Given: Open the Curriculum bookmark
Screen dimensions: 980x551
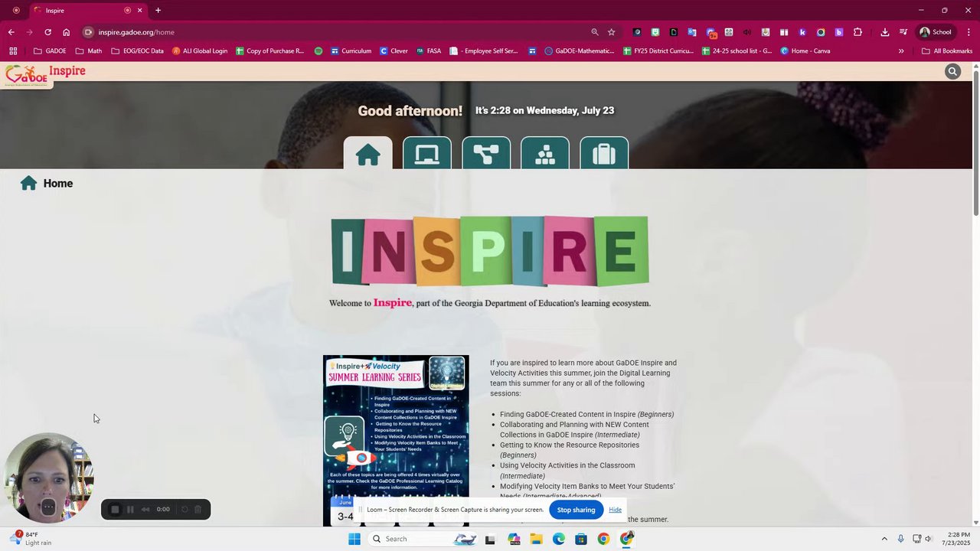Looking at the screenshot, I should pyautogui.click(x=351, y=51).
